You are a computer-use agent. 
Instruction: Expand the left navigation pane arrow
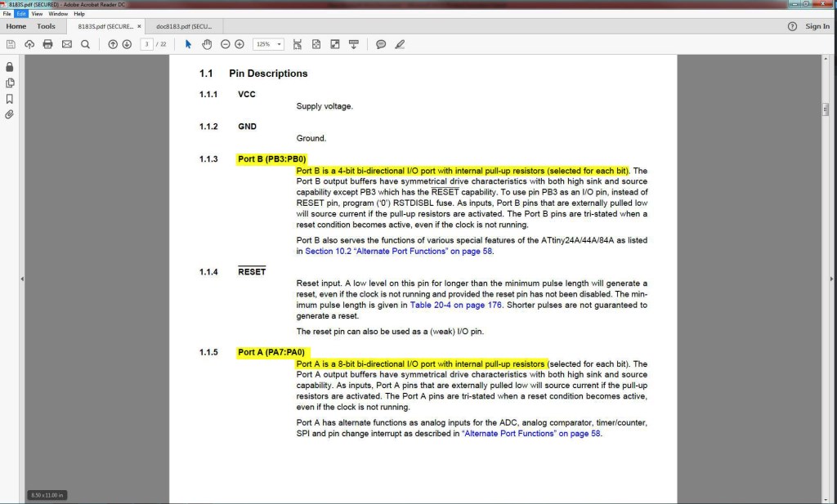pyautogui.click(x=22, y=279)
